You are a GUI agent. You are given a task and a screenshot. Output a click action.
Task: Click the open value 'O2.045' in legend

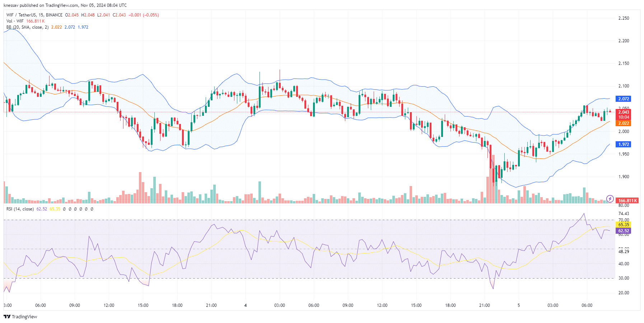[x=72, y=15]
